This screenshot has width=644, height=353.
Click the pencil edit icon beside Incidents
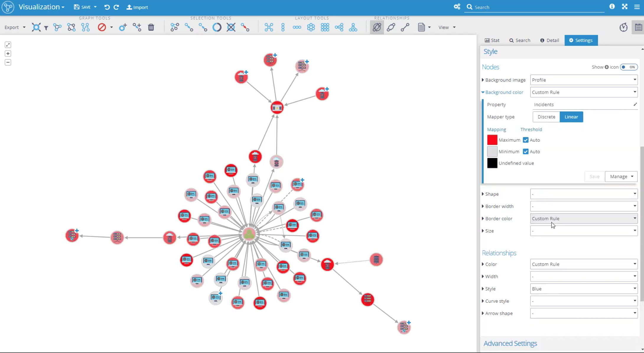click(635, 104)
